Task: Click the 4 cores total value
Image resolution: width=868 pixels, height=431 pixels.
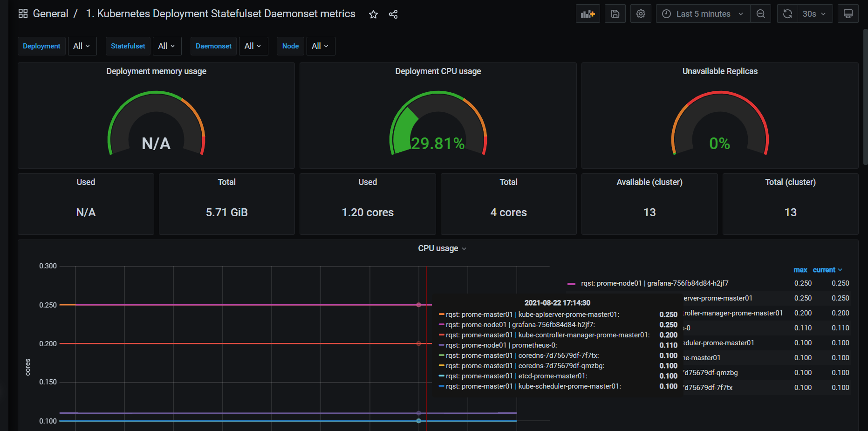Action: (x=508, y=212)
